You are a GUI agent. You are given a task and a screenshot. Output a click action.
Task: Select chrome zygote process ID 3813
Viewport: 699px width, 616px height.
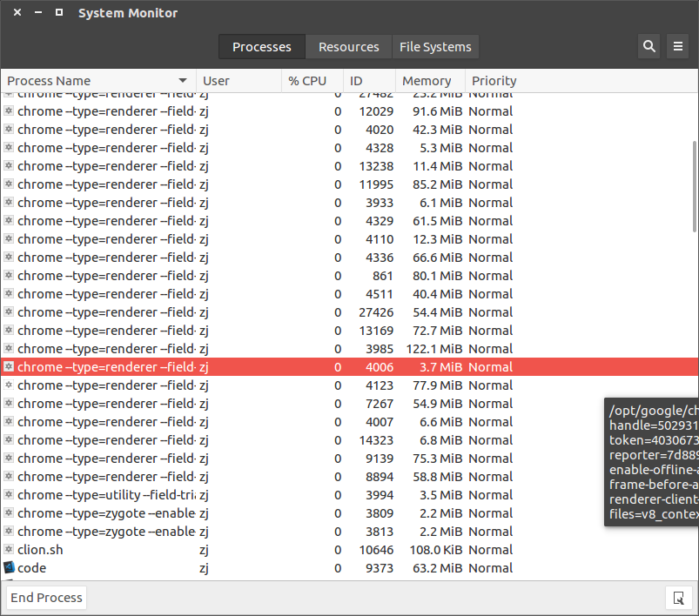click(350, 532)
